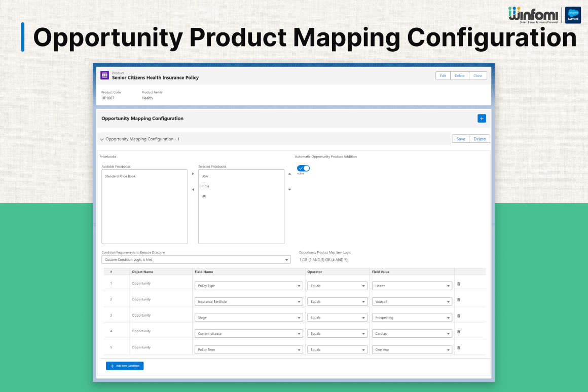Screen dimensions: 588x392
Task: Select USA in Selected Pricebooks
Action: pos(205,176)
